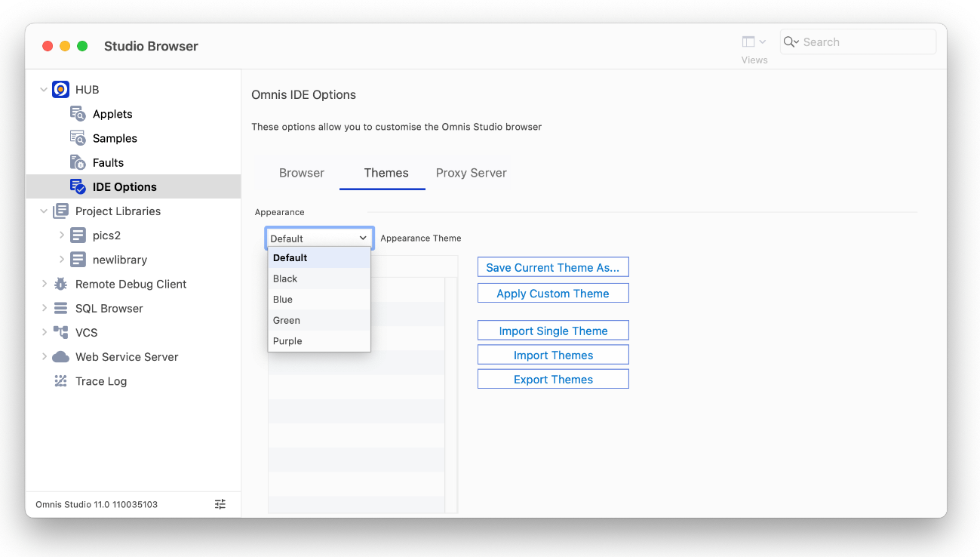Click the Omnis IDE Options heading
Image resolution: width=980 pixels, height=557 pixels.
pyautogui.click(x=303, y=95)
